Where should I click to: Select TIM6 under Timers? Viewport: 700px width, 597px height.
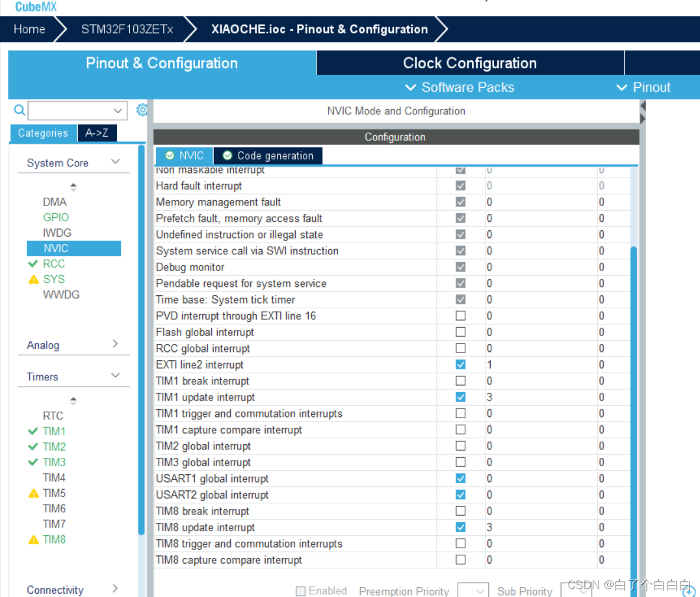click(x=54, y=509)
